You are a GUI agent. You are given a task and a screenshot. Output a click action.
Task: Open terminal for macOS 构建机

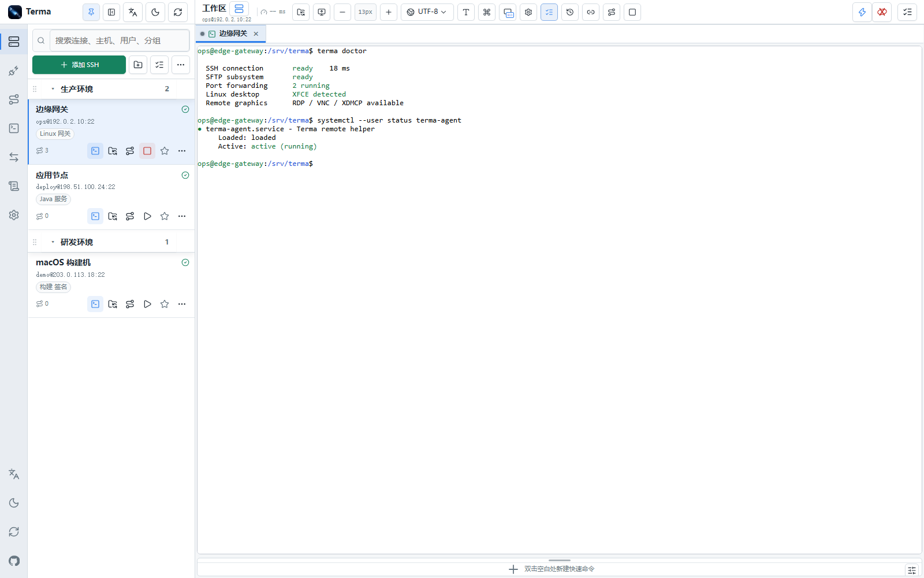click(x=95, y=304)
